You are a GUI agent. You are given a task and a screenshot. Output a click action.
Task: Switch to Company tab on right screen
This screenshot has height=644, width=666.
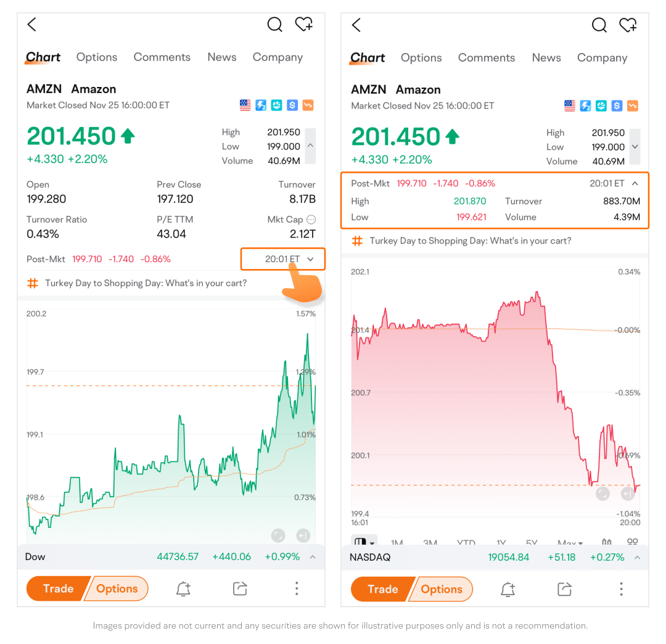coord(602,58)
